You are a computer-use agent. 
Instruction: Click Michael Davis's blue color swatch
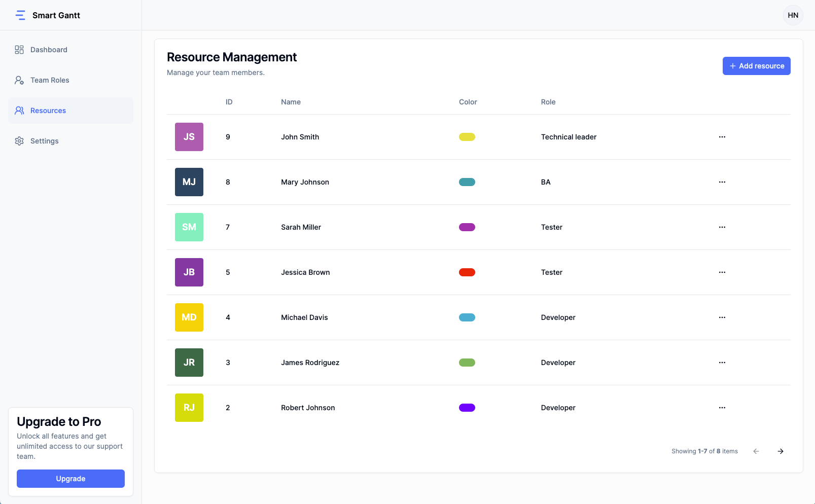(x=467, y=317)
